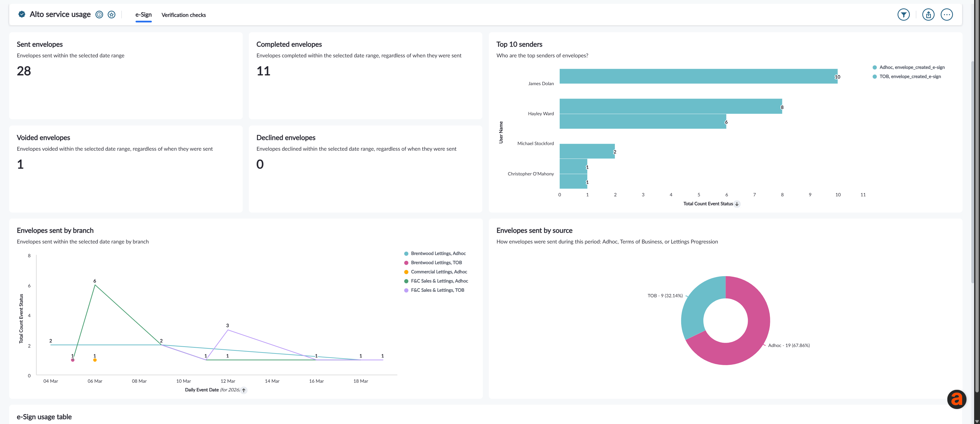Image resolution: width=980 pixels, height=424 pixels.
Task: Click the 'Adhoc - 19 (67.86%)' label
Action: click(x=789, y=345)
